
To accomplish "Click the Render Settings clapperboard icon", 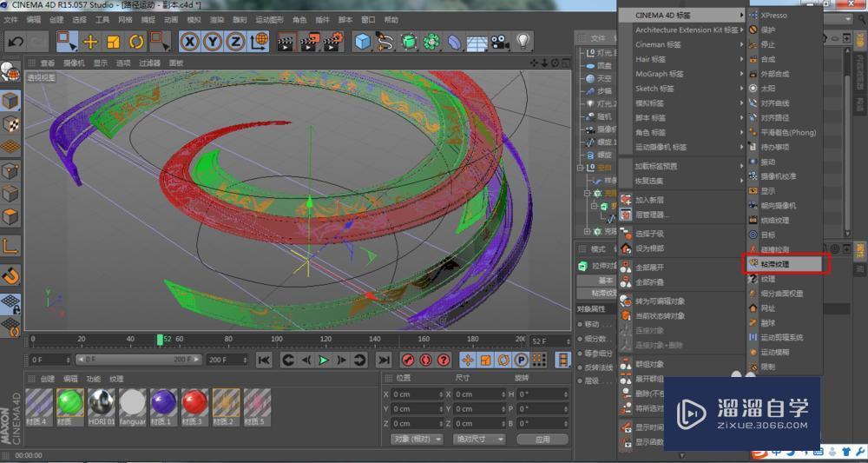I will tap(334, 41).
